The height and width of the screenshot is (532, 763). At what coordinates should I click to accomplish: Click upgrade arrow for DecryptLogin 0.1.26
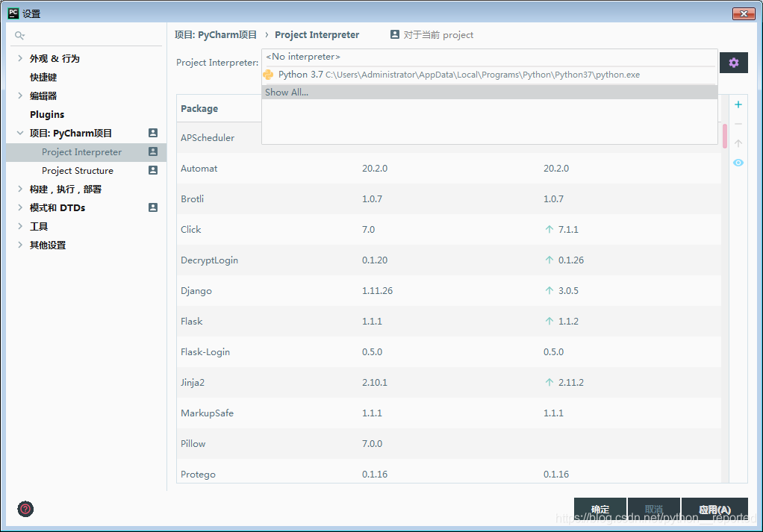click(549, 260)
